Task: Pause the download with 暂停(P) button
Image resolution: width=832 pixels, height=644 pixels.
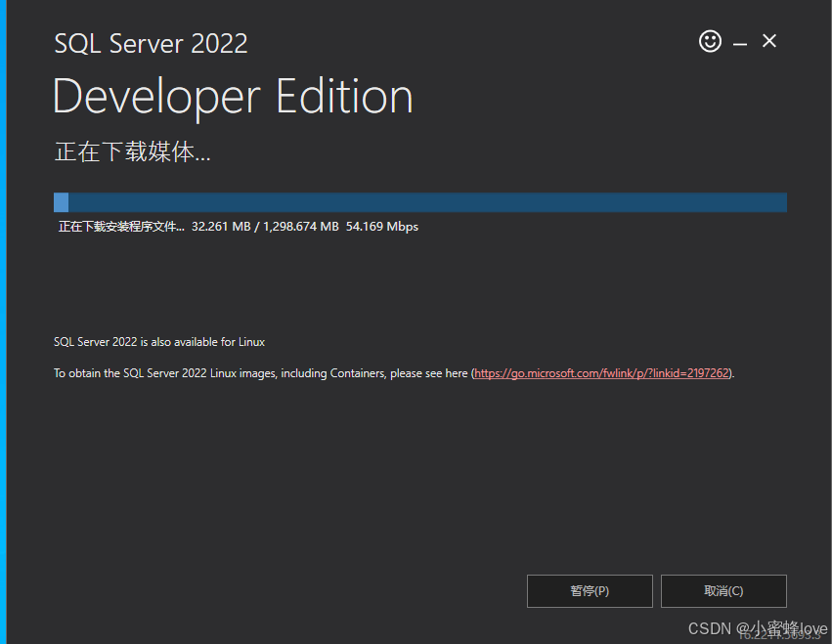Action: tap(590, 590)
